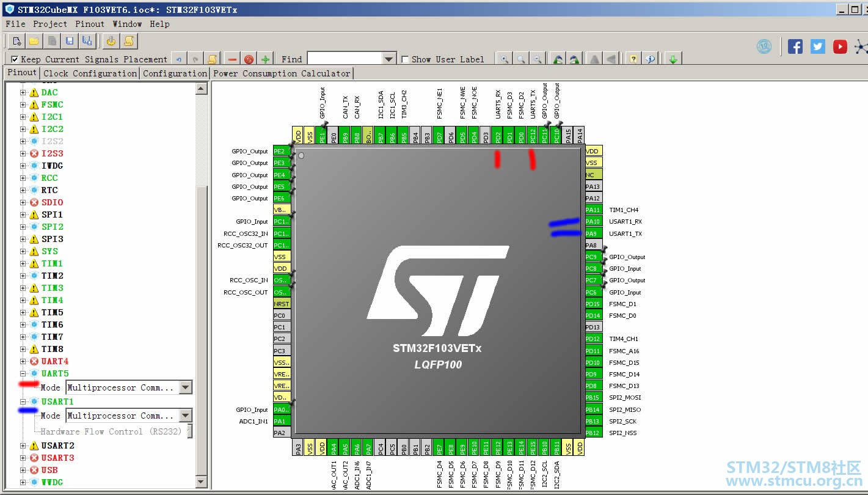Collapse the USART1 tree node
Screen dimensions: 868x495
coord(23,402)
